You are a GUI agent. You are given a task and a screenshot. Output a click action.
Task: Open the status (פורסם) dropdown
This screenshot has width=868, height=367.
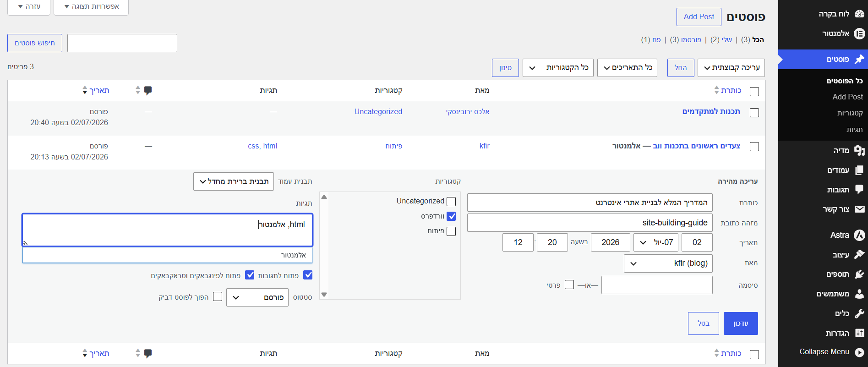(x=257, y=297)
